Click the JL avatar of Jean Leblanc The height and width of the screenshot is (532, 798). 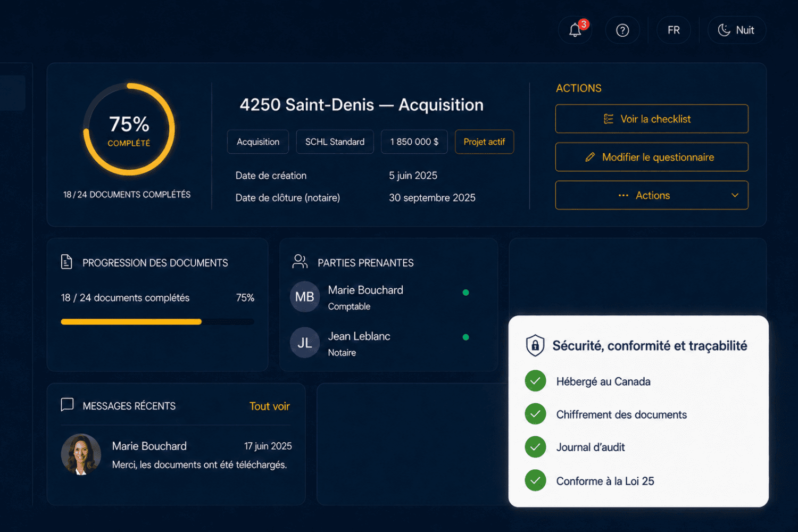point(305,343)
